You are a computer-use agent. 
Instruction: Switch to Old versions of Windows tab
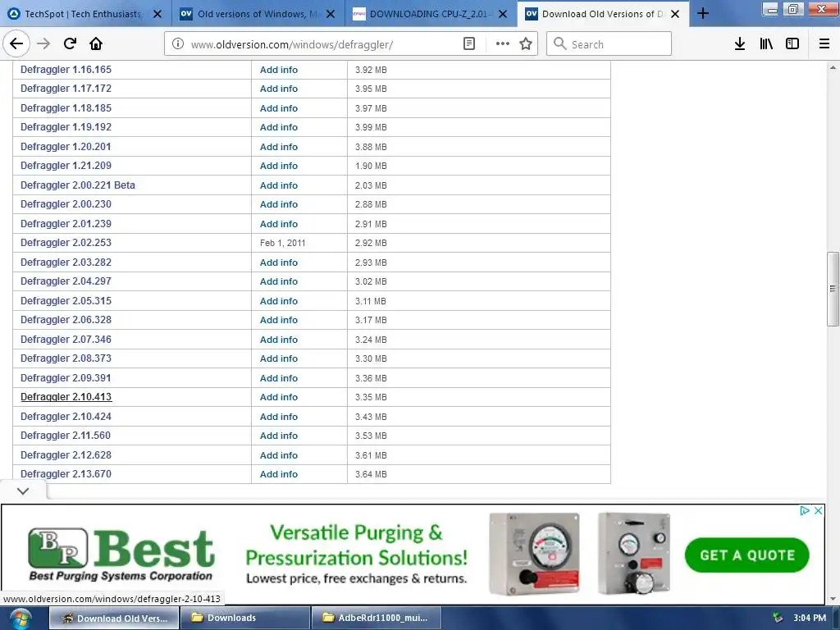(x=260, y=14)
